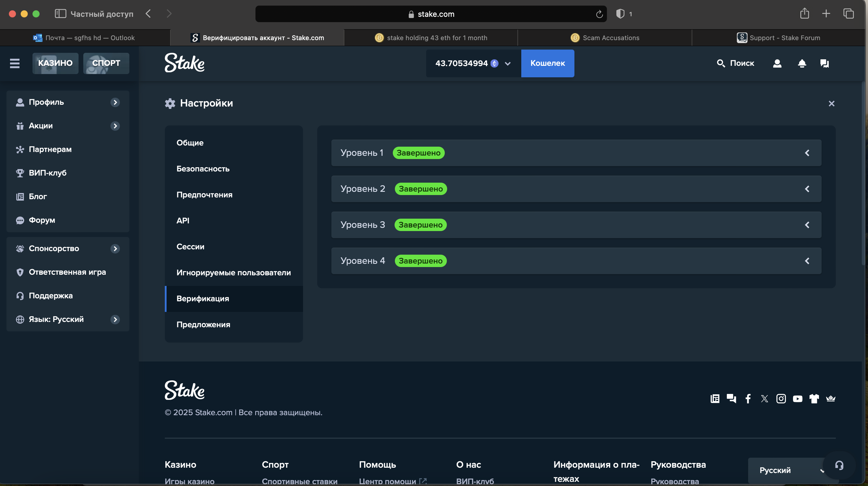Open notifications bell icon
This screenshot has width=868, height=486.
pyautogui.click(x=802, y=63)
